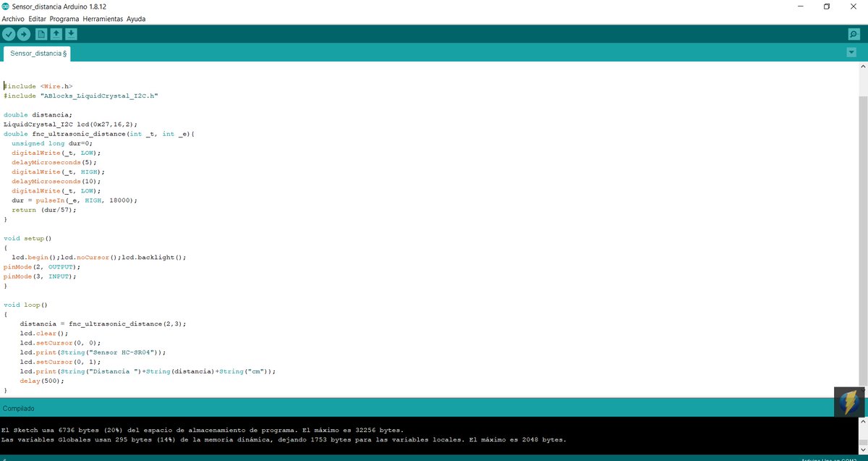This screenshot has height=461, width=868.
Task: Click the Upload sketch arrow icon
Action: [23, 34]
